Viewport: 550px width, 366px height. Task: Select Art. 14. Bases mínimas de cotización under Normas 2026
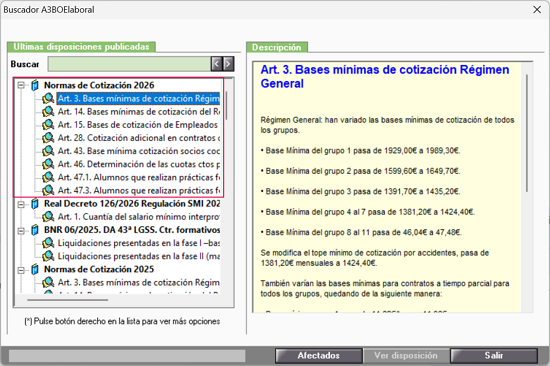pos(139,112)
